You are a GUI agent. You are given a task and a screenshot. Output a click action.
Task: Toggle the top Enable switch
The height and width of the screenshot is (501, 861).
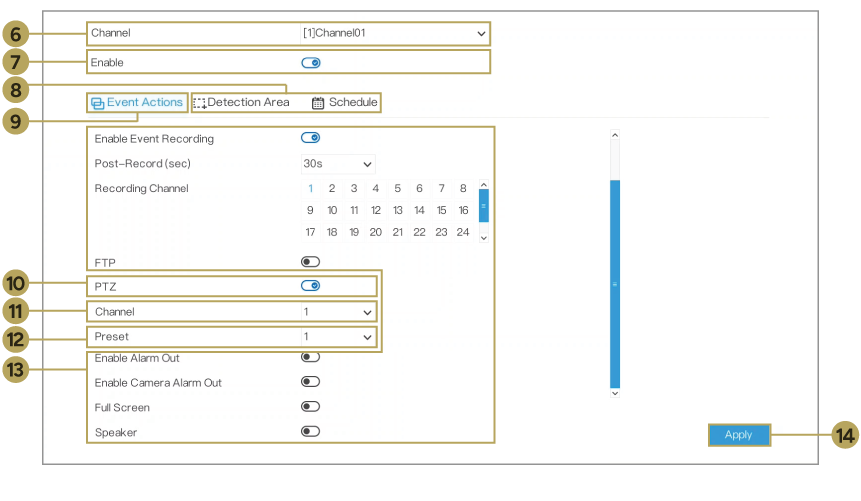coord(311,63)
